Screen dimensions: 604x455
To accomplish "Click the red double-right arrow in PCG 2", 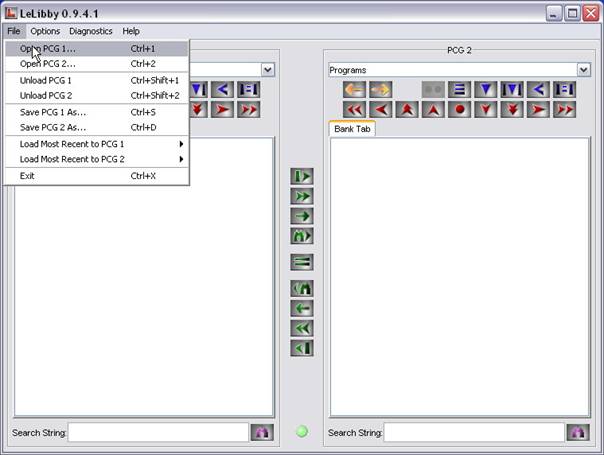I will coord(564,110).
